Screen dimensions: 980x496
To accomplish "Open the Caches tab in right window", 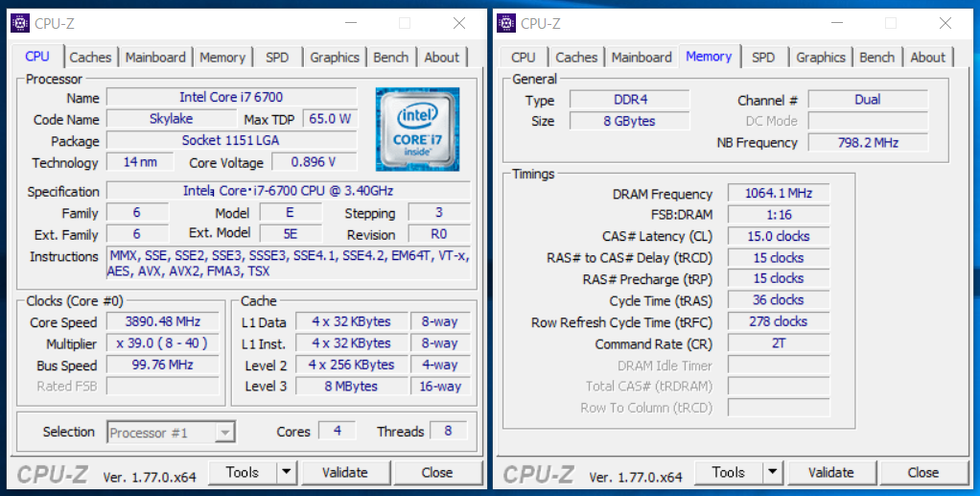I will [576, 57].
